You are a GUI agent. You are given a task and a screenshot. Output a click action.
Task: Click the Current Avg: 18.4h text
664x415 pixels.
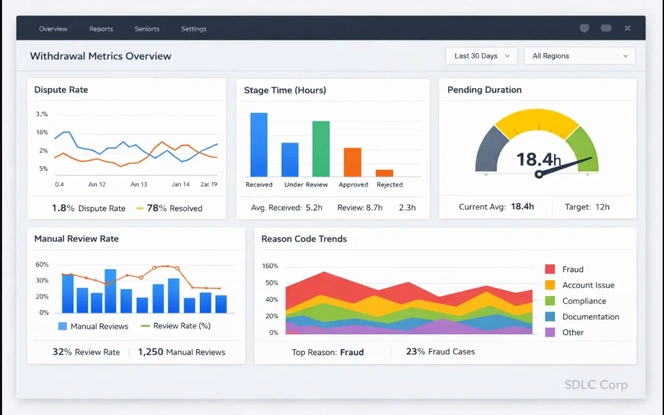pyautogui.click(x=496, y=207)
